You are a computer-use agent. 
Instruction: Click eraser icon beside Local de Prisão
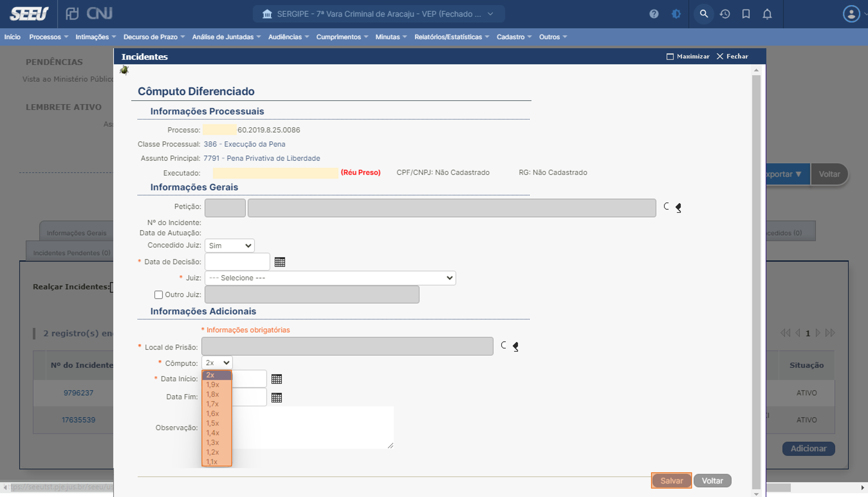click(x=516, y=347)
